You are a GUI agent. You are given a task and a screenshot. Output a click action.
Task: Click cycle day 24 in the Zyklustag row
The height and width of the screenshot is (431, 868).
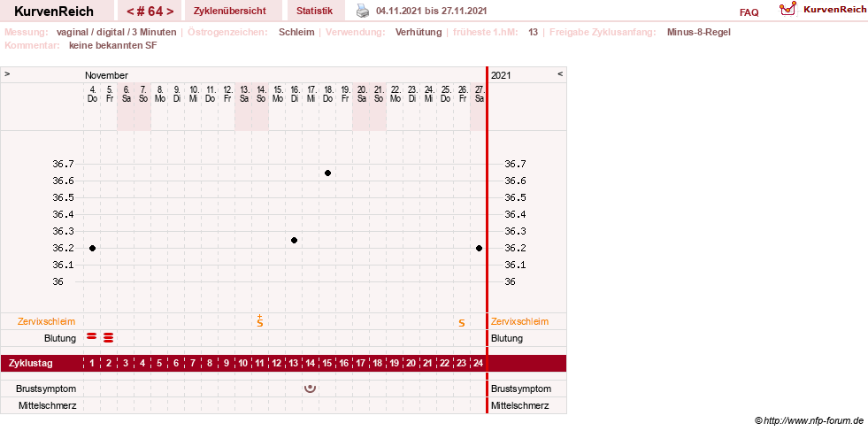pos(479,364)
